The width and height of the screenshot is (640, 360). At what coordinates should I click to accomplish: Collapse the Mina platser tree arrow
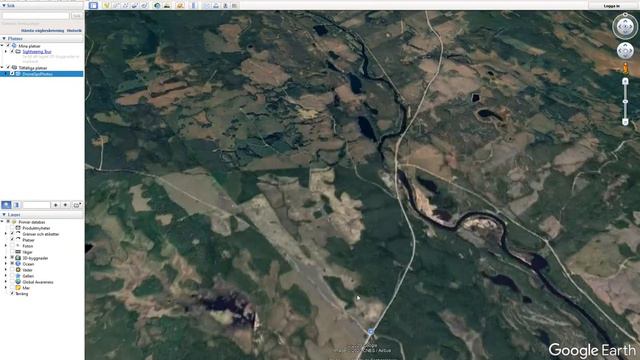[2, 46]
